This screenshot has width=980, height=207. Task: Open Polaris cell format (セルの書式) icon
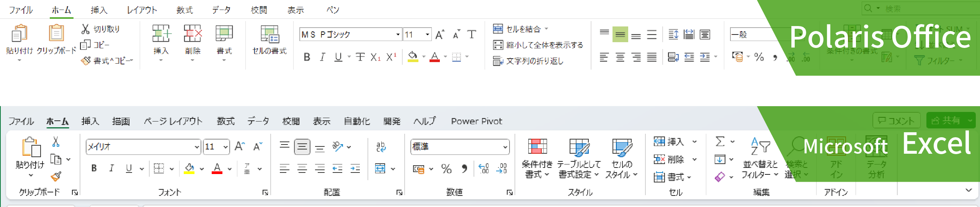pos(269,34)
